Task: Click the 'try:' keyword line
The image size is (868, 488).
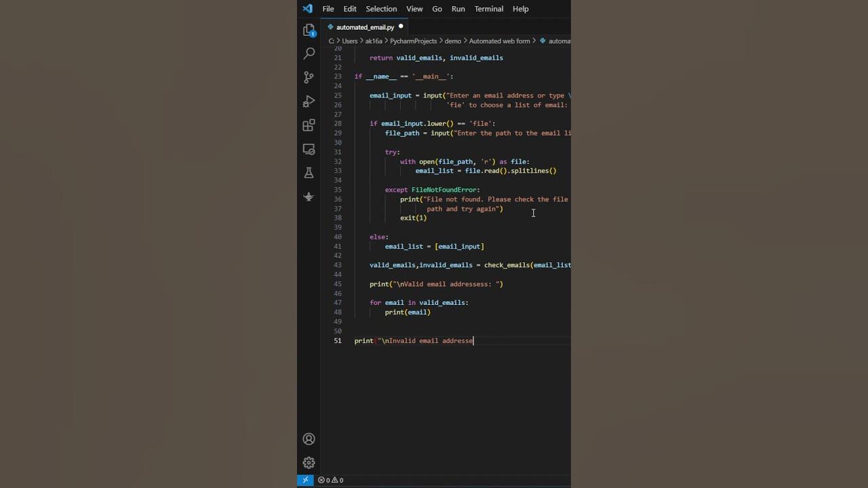Action: point(393,152)
